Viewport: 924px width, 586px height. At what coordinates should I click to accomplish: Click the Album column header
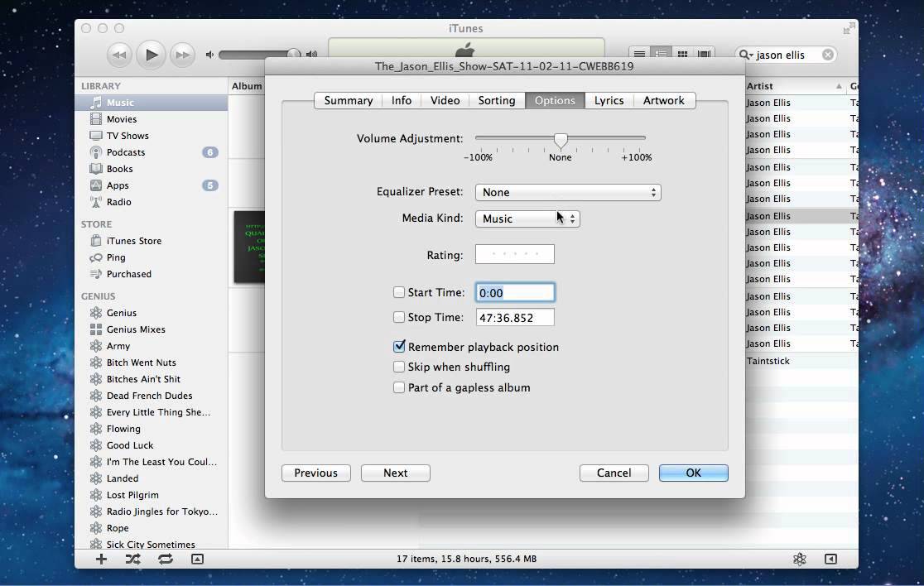(x=247, y=86)
